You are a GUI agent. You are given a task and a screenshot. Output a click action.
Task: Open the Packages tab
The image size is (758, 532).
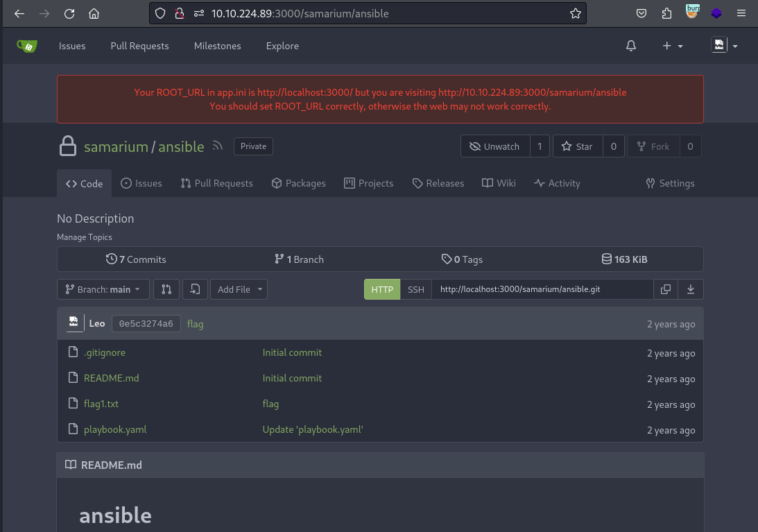(x=298, y=183)
